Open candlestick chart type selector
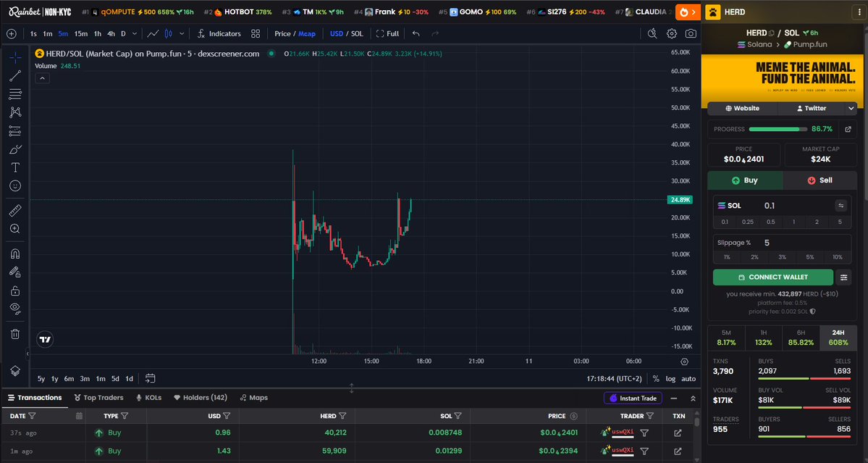Viewport: 868px width, 463px height. (x=168, y=34)
